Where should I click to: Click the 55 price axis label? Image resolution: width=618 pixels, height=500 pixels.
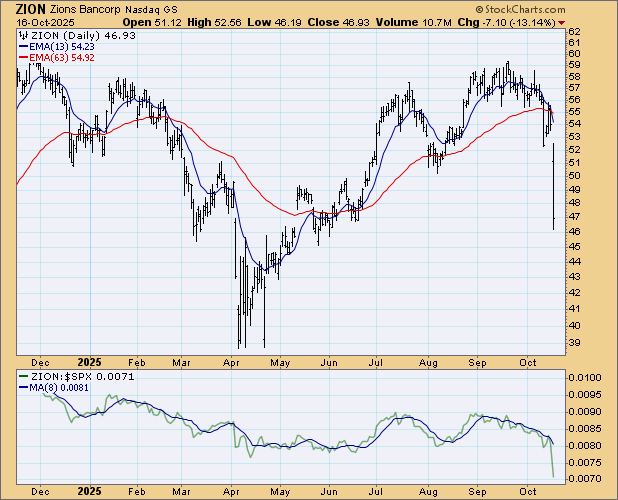click(574, 112)
